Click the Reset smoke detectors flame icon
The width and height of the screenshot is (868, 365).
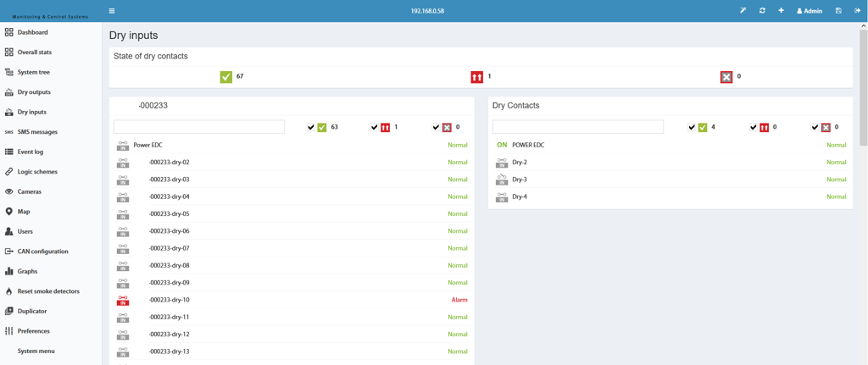pos(8,290)
